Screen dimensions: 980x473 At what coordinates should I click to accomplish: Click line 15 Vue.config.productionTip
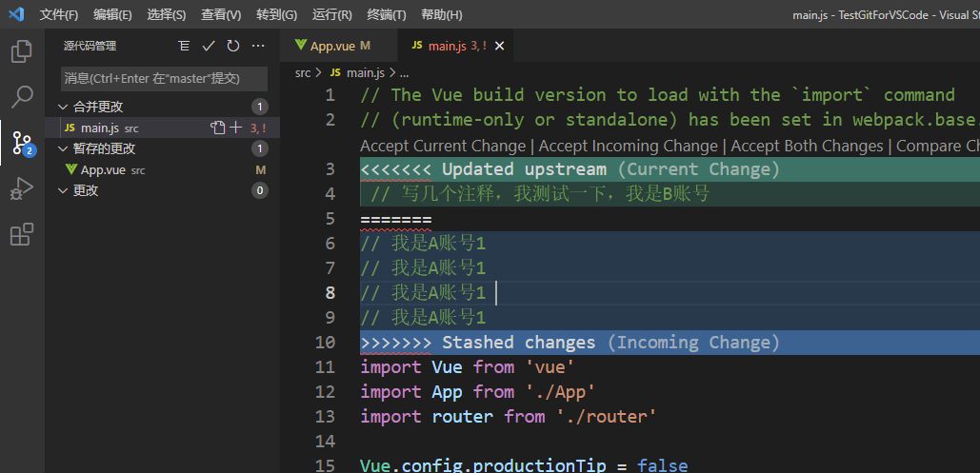pos(524,465)
